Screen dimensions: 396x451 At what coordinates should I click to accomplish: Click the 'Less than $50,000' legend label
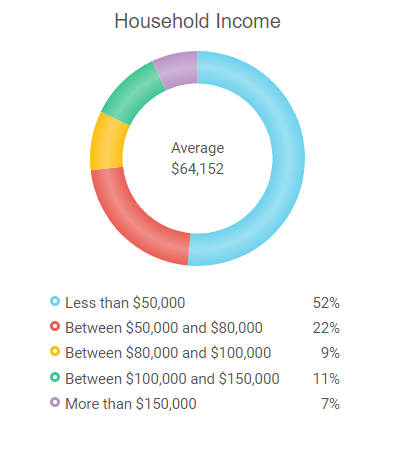pos(125,303)
